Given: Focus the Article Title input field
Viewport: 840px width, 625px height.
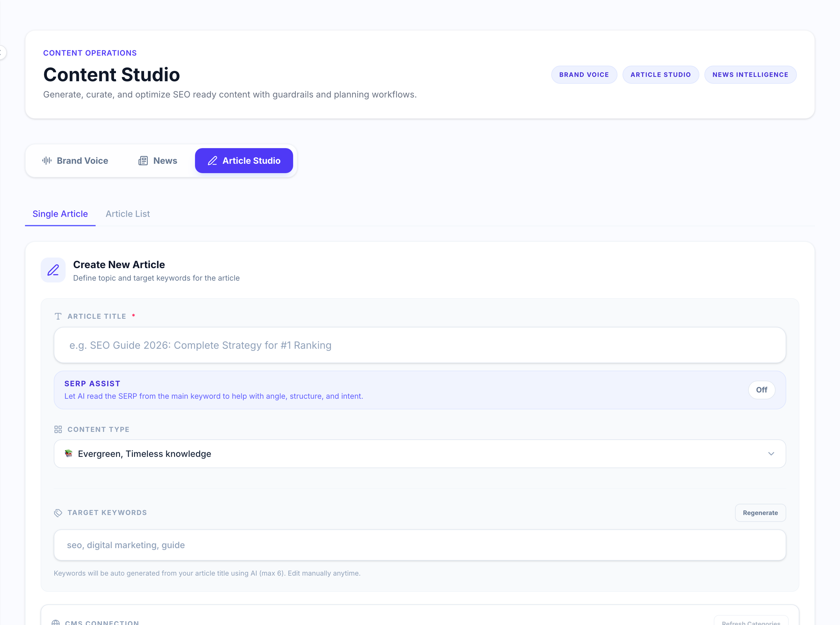Looking at the screenshot, I should (x=420, y=345).
